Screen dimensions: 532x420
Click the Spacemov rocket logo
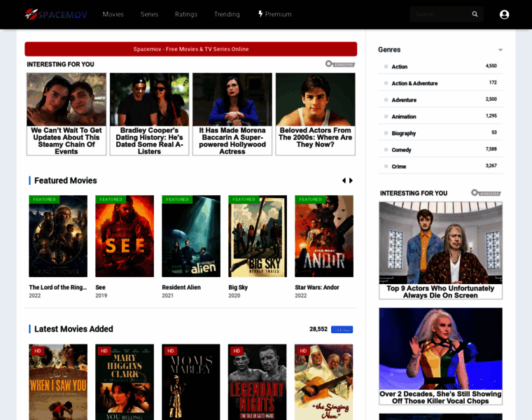[x=56, y=14]
